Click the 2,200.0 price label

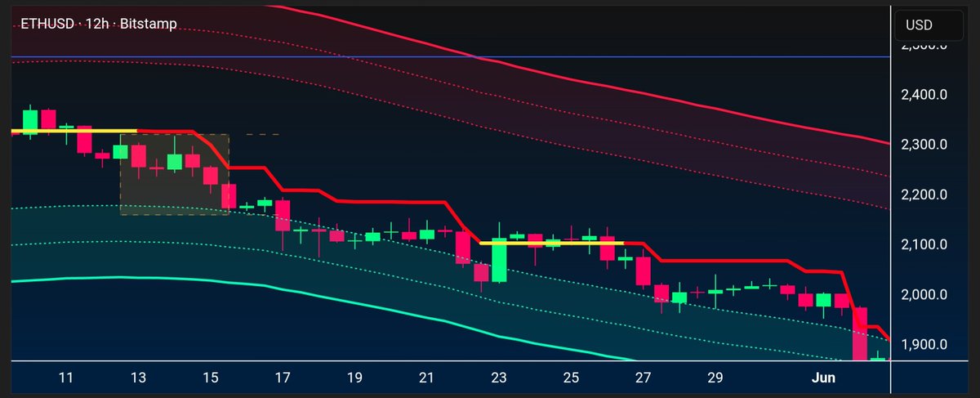(923, 195)
